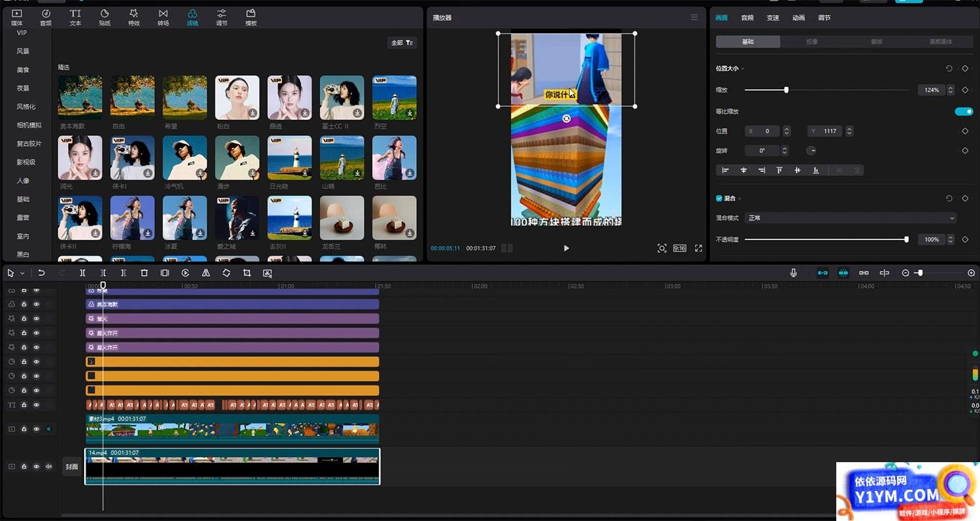This screenshot has width=980, height=521.
Task: Click the microphone record icon above timeline
Action: click(x=793, y=273)
